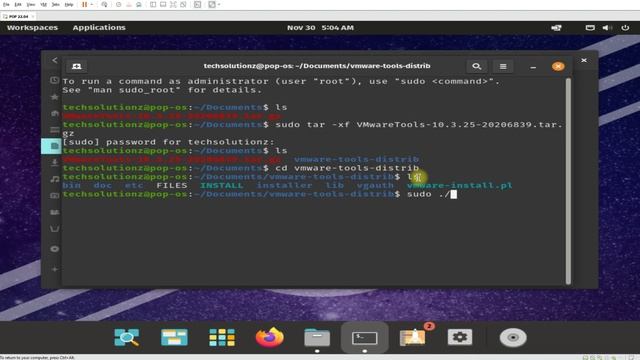640x360 pixels.
Task: Expand the stretch display dropdown arrow
Action: (219, 4)
